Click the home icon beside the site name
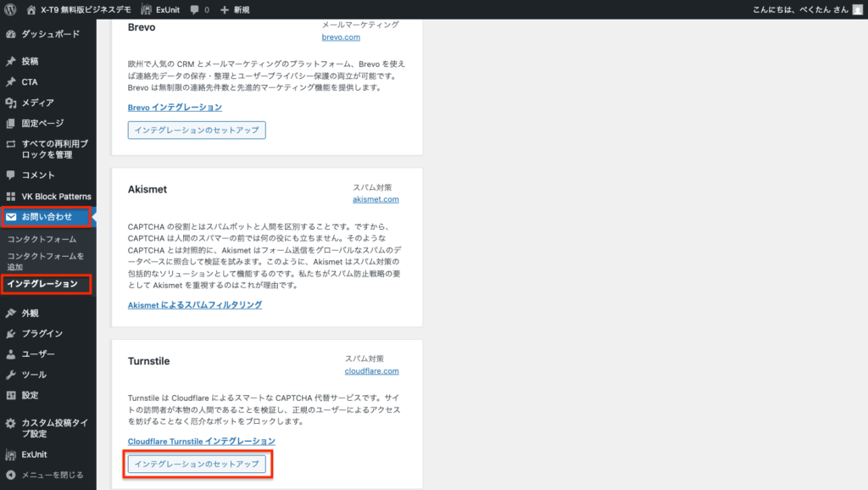868x490 pixels. 31,9
